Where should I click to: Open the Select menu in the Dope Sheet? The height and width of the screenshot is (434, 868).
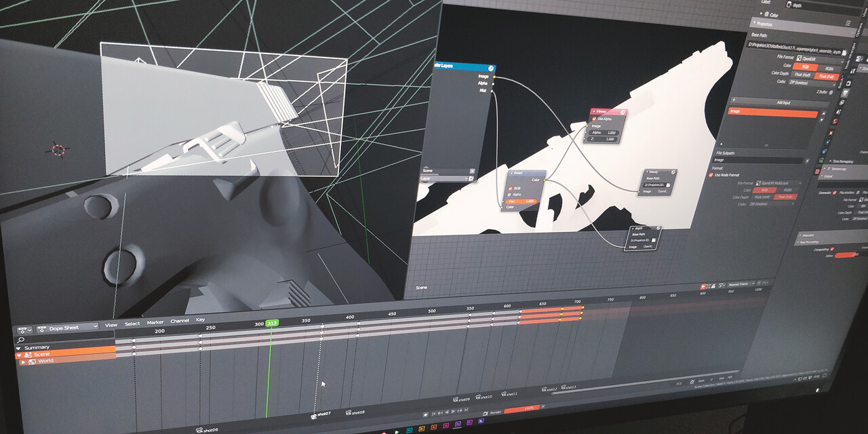click(132, 323)
